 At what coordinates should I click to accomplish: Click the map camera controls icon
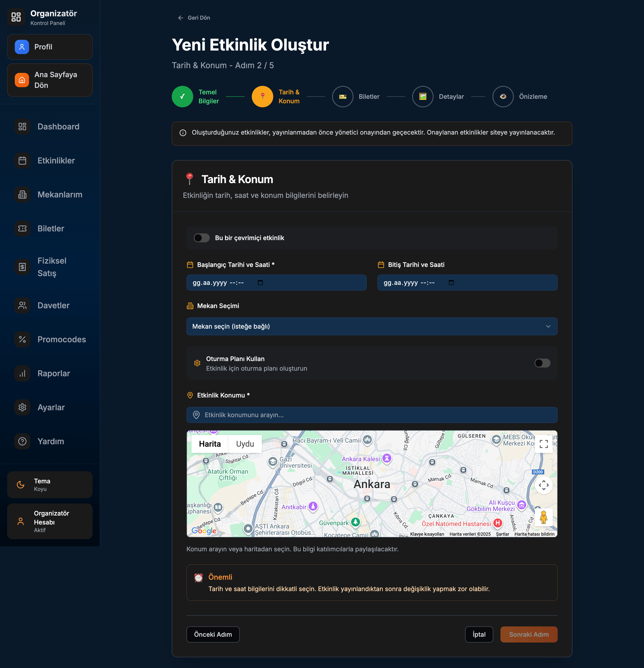pyautogui.click(x=543, y=485)
